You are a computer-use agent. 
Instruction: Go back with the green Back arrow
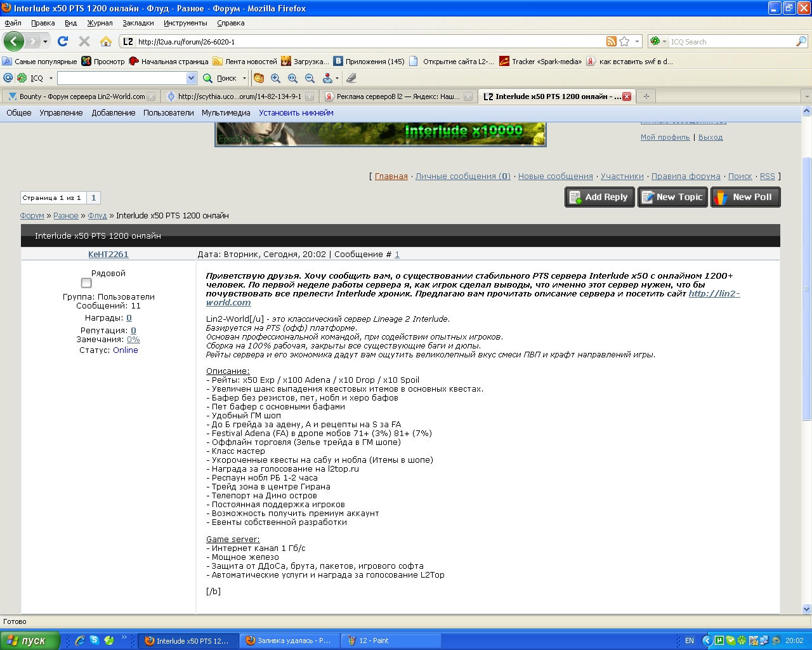14,41
